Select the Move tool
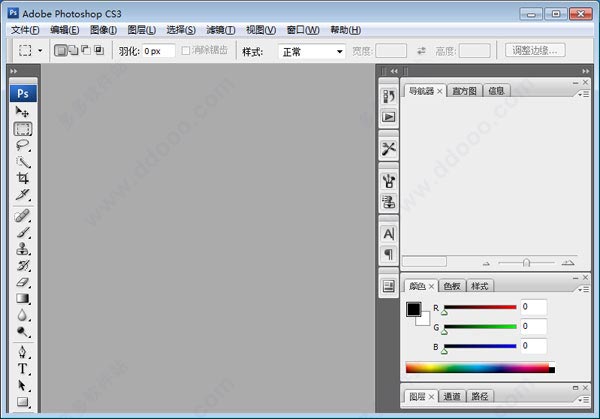This screenshot has width=600, height=419. pyautogui.click(x=22, y=112)
